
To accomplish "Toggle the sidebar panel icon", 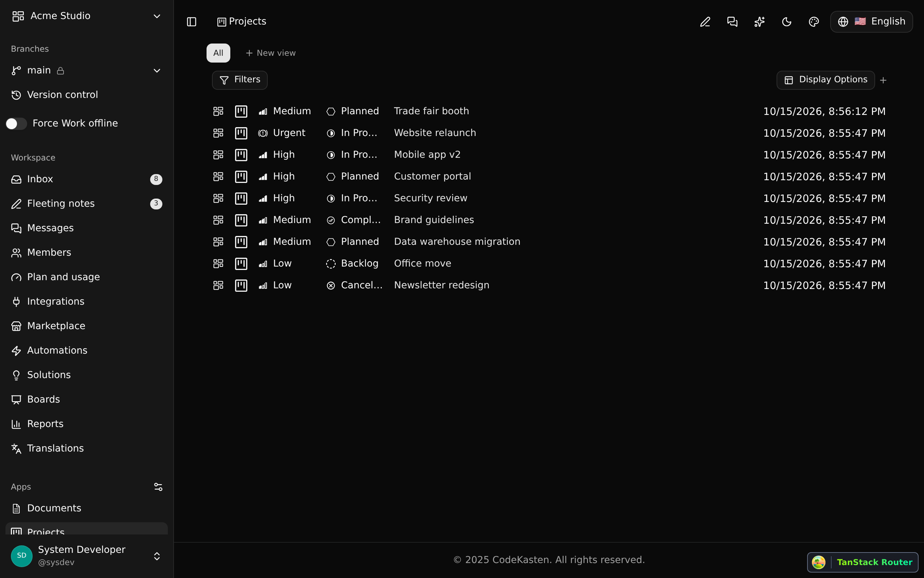I will (191, 22).
